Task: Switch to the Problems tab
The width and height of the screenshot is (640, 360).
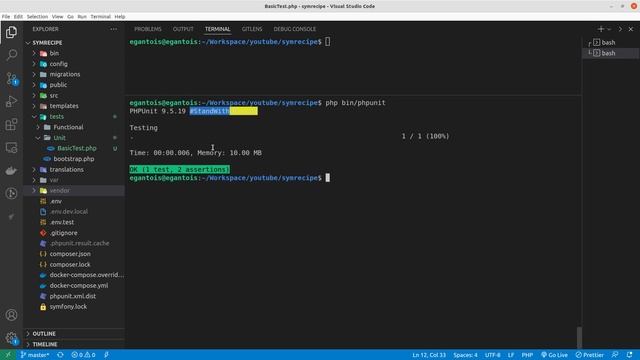Action: coord(148,29)
